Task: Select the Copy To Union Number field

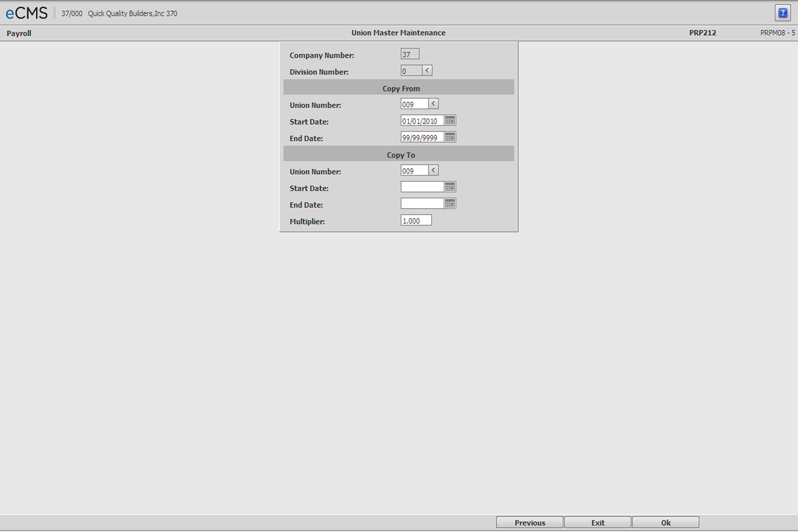Action: [415, 171]
